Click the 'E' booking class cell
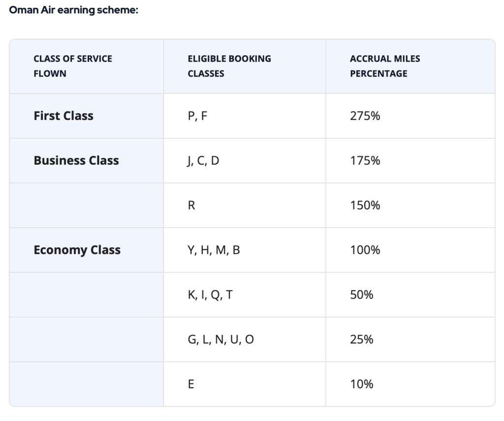The height and width of the screenshot is (421, 504). coord(191,384)
